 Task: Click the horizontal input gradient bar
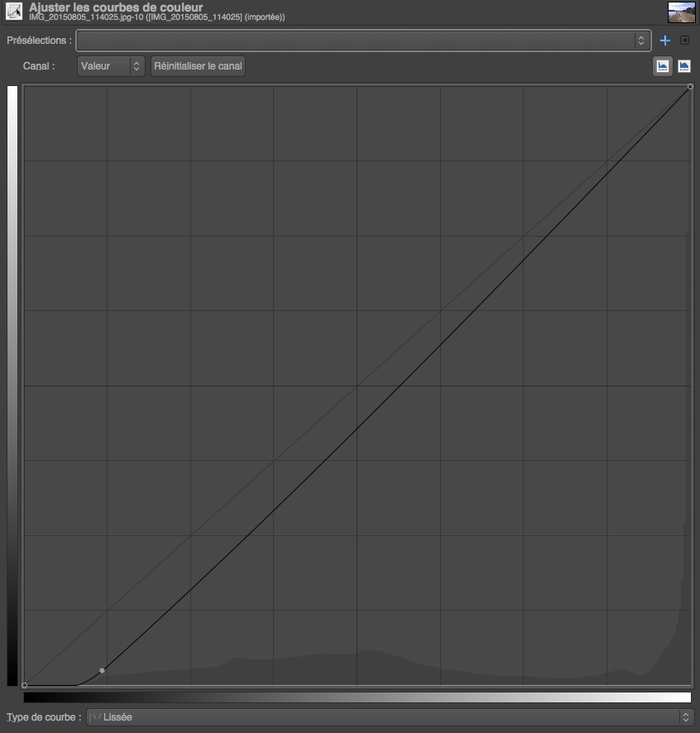[x=357, y=697]
